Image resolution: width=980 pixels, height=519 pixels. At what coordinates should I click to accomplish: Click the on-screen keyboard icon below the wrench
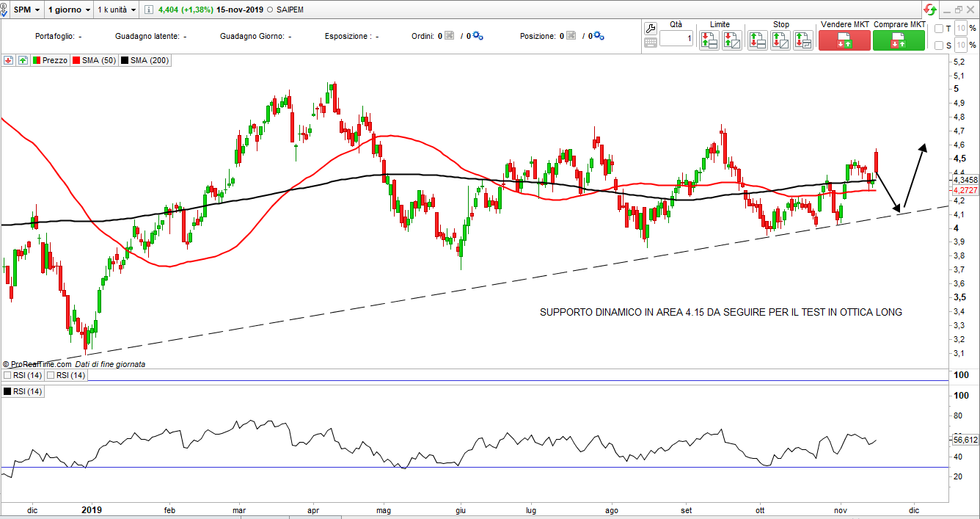(650, 43)
